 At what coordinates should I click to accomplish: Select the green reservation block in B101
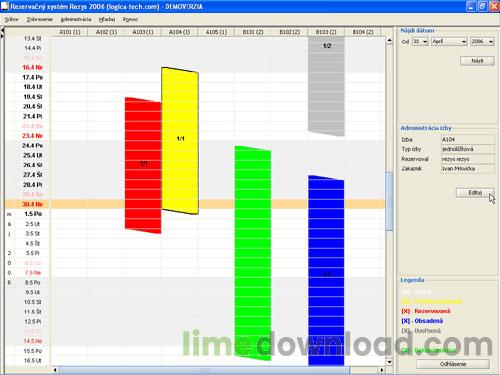pyautogui.click(x=253, y=253)
